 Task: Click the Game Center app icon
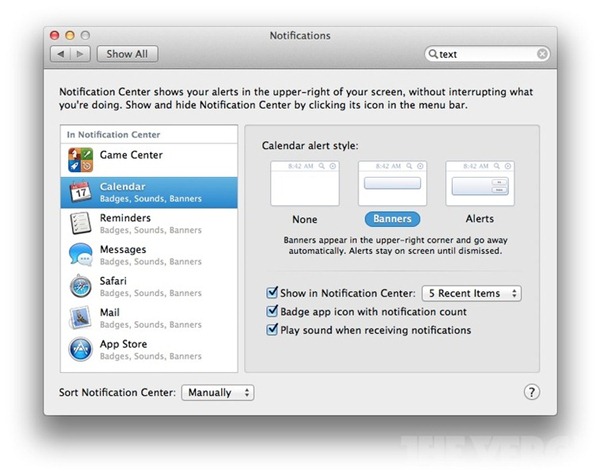(80, 160)
